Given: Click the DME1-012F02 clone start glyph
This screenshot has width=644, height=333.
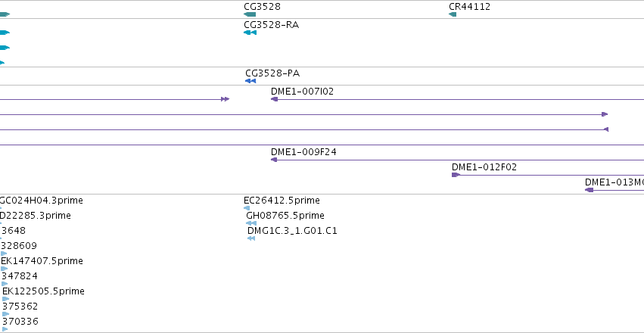Looking at the screenshot, I should click(456, 175).
